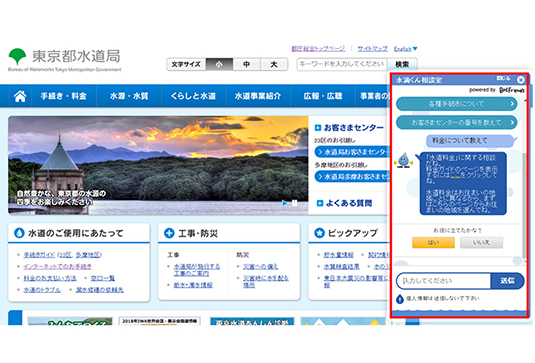The width and height of the screenshot is (535, 363).
Task: Answer はい to helpfulness question
Action: coord(433,243)
